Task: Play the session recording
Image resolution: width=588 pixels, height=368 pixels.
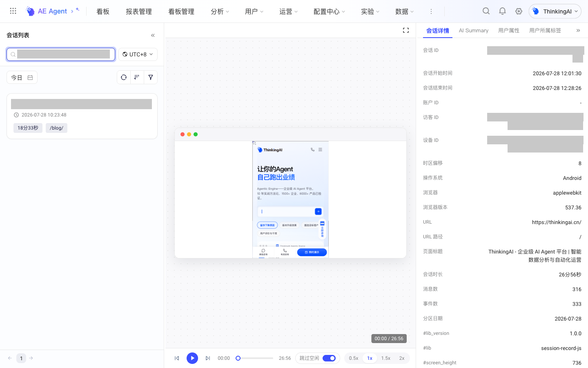Action: pyautogui.click(x=192, y=358)
